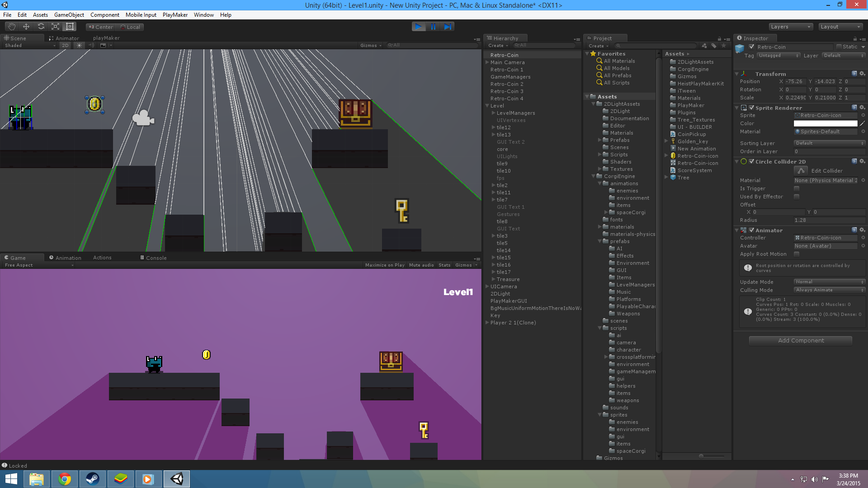Disable the Animator component checkbox
This screenshot has height=488, width=868.
pos(751,230)
